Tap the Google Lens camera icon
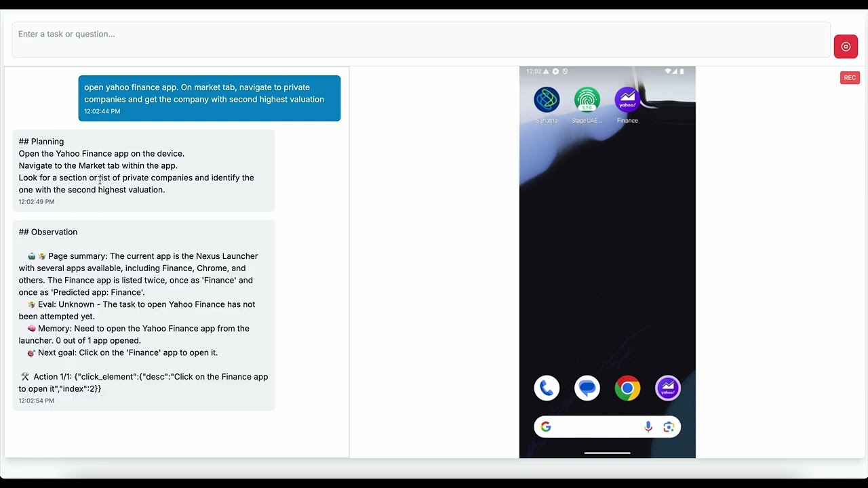Image resolution: width=868 pixels, height=488 pixels. (669, 427)
